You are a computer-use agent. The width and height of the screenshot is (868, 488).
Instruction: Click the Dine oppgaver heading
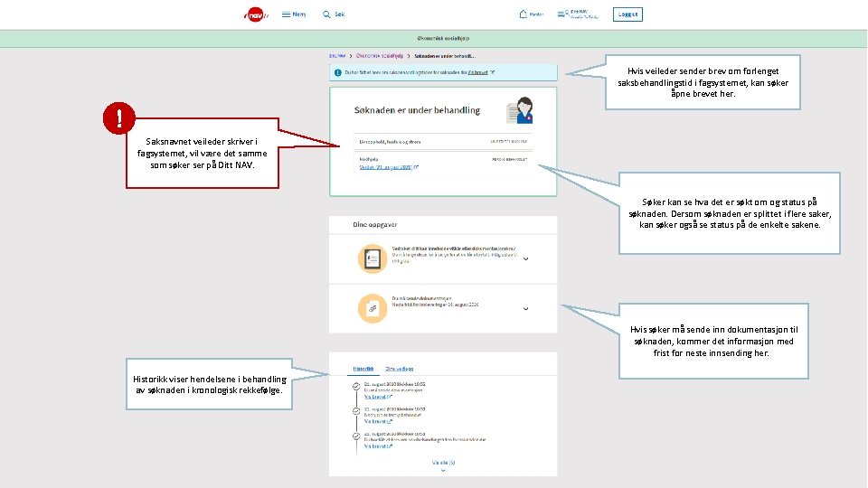pyautogui.click(x=374, y=225)
